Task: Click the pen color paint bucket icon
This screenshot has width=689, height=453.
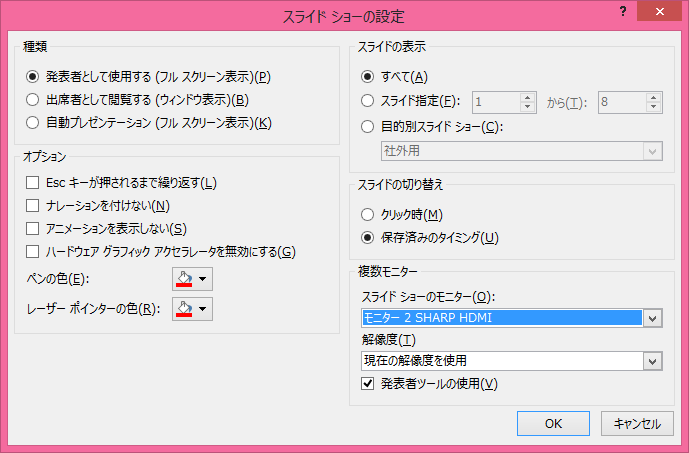Action: [x=183, y=279]
